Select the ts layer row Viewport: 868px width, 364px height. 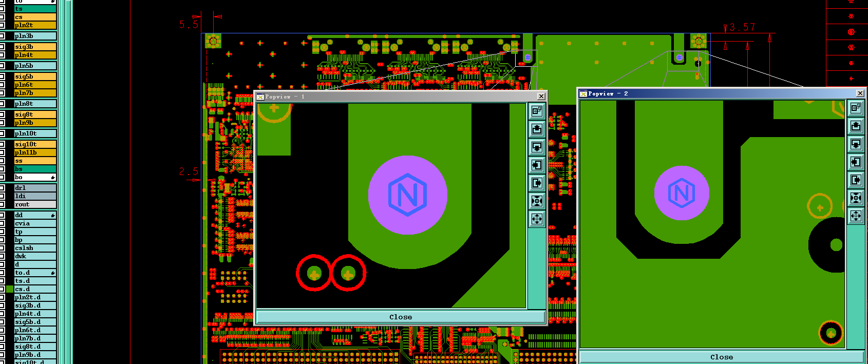pyautogui.click(x=35, y=9)
